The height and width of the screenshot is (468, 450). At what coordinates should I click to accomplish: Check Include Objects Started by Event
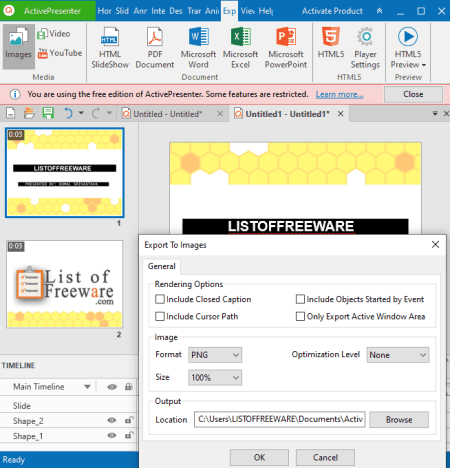pos(300,299)
